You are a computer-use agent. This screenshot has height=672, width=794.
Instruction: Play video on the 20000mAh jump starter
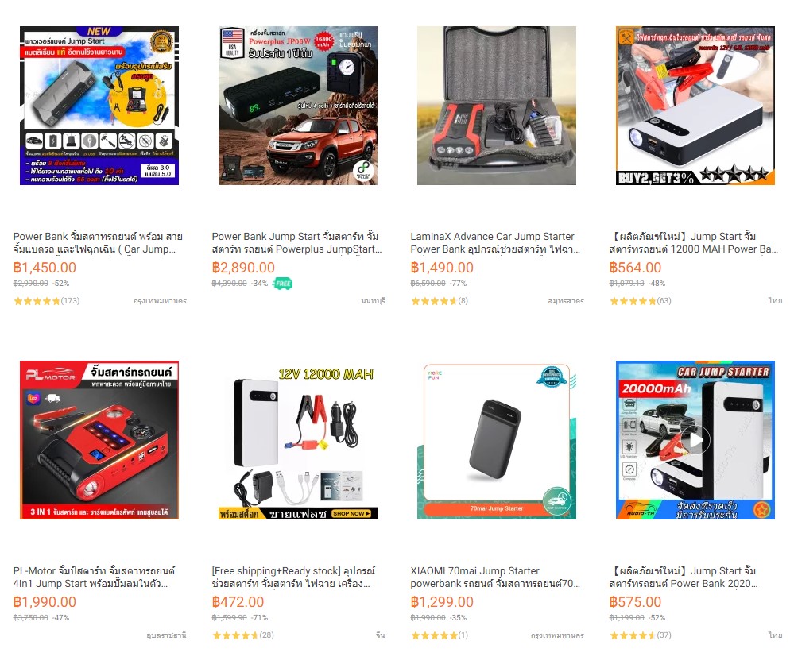tap(695, 440)
